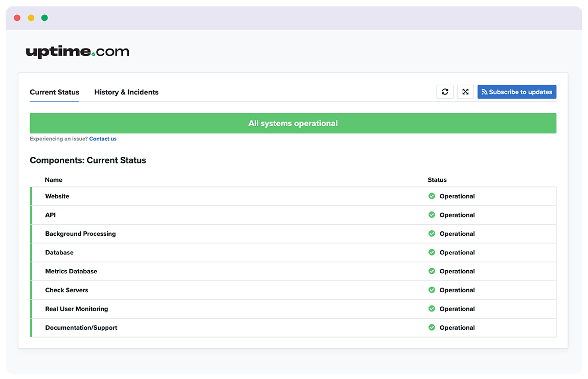Follow the Contact us link
Image resolution: width=588 pixels, height=379 pixels.
coord(103,138)
